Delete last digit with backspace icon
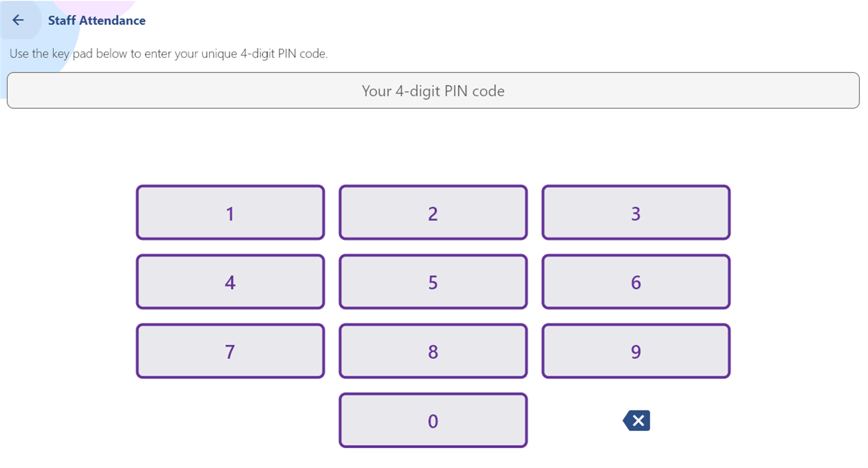The image size is (868, 468). (x=636, y=421)
